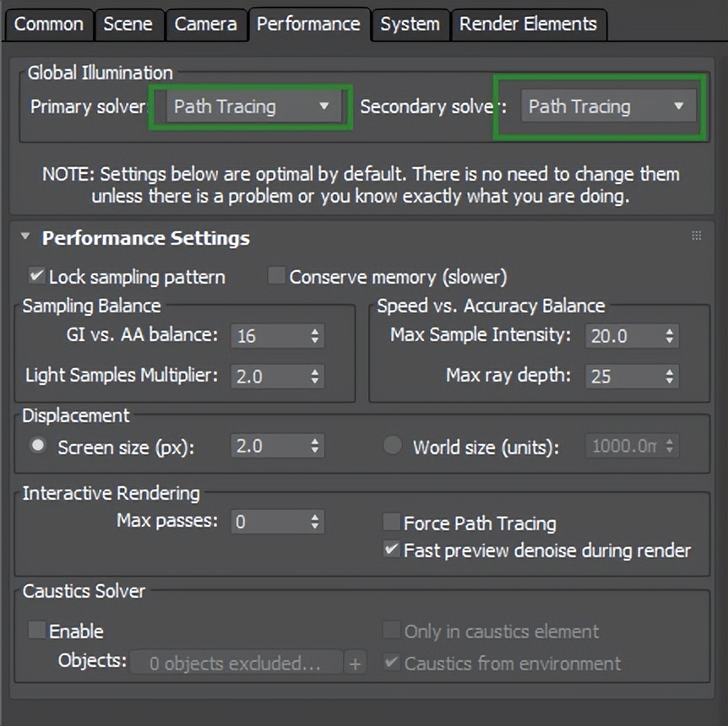
Task: Enable Conserve memory (slower)
Action: [276, 276]
